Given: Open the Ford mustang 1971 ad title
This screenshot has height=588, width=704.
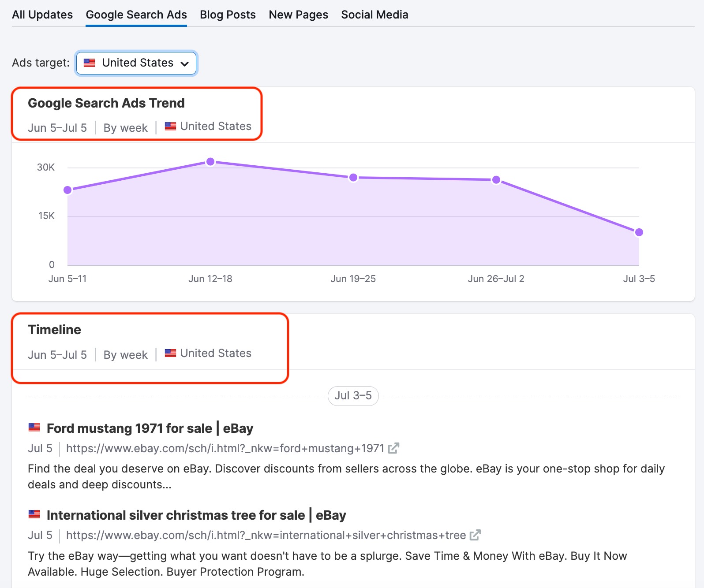Looking at the screenshot, I should tap(150, 428).
